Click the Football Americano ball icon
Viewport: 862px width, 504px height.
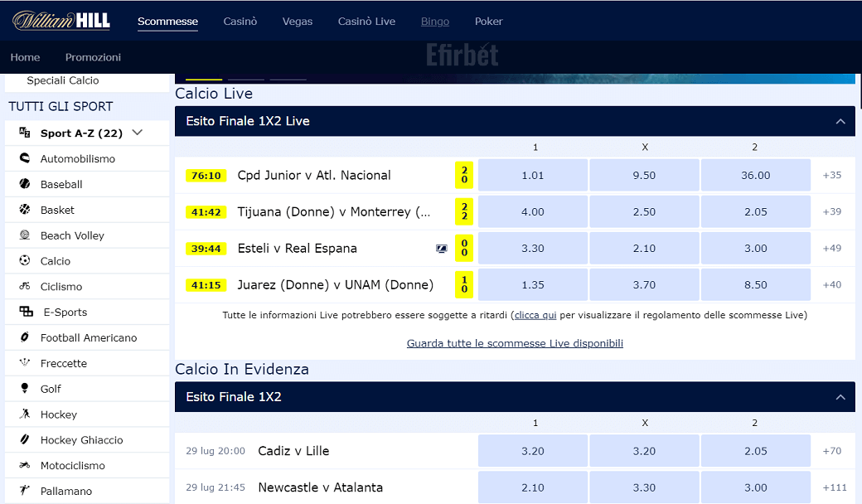click(25, 337)
